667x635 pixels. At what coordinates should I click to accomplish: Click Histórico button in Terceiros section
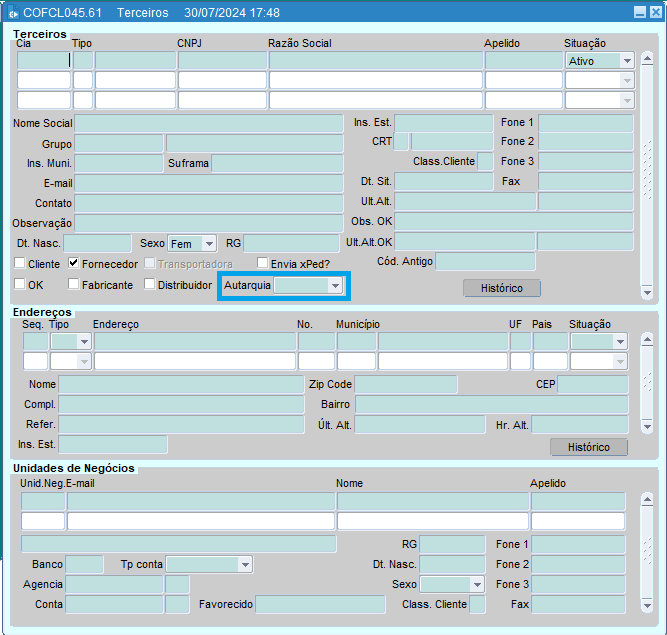502,288
